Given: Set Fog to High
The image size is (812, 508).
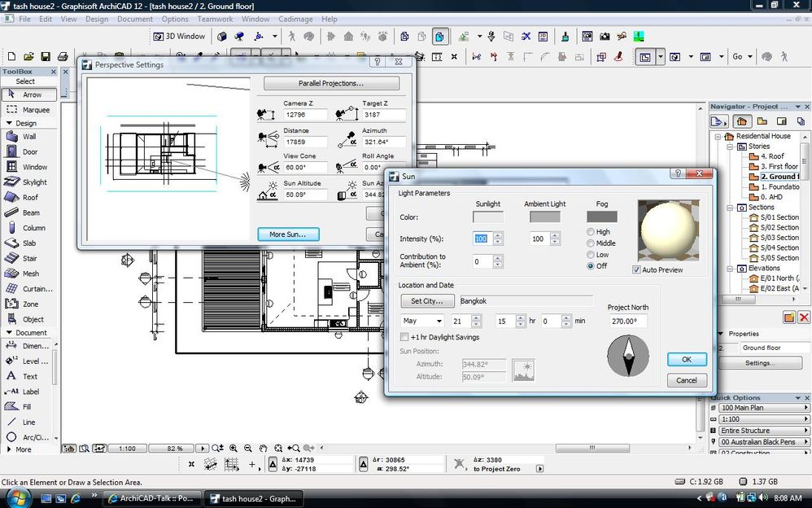Looking at the screenshot, I should [x=591, y=232].
